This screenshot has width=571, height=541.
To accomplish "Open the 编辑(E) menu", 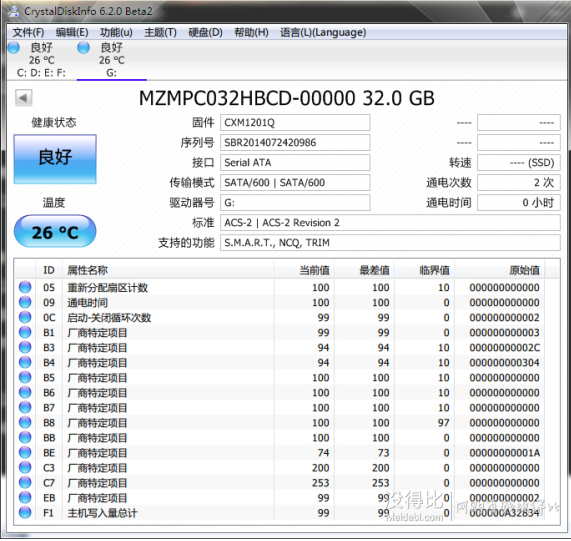I will tap(72, 32).
